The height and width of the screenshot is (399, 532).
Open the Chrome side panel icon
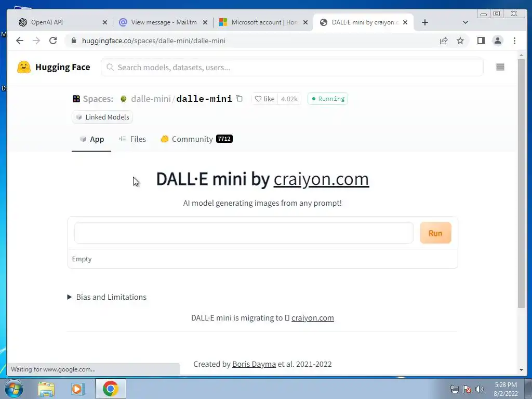(481, 41)
